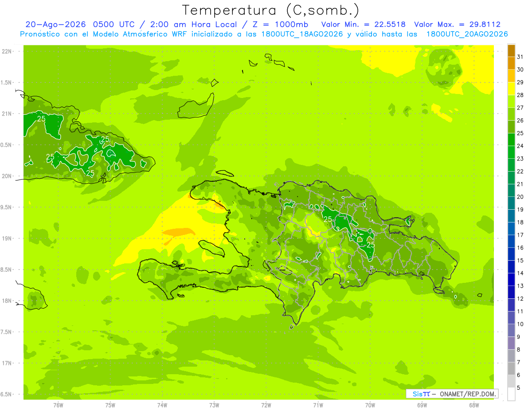
Task: Click the "19N" latitude tick label
Action: point(8,239)
